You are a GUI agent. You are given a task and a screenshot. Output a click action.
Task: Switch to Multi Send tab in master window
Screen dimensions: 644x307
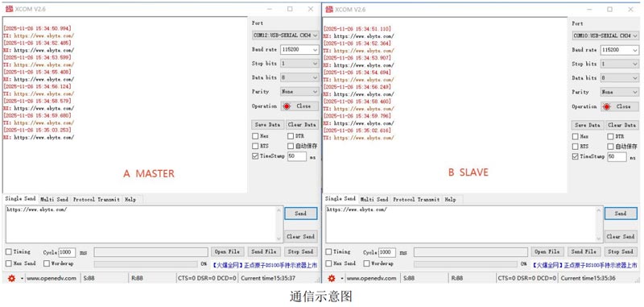tap(54, 199)
